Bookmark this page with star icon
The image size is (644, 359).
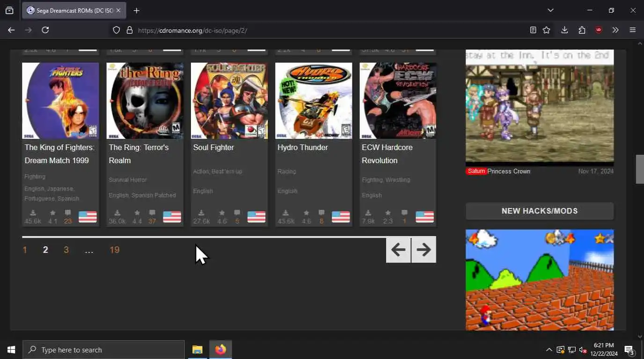(x=546, y=30)
